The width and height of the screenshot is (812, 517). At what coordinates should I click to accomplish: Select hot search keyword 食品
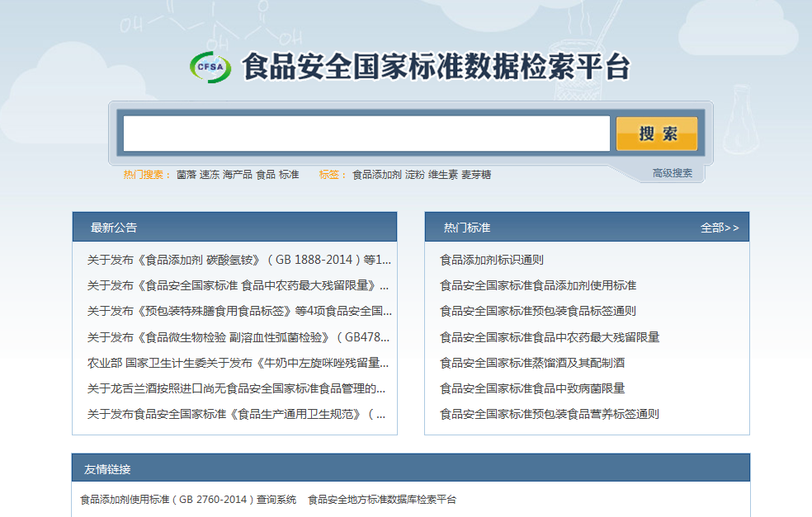[x=266, y=175]
